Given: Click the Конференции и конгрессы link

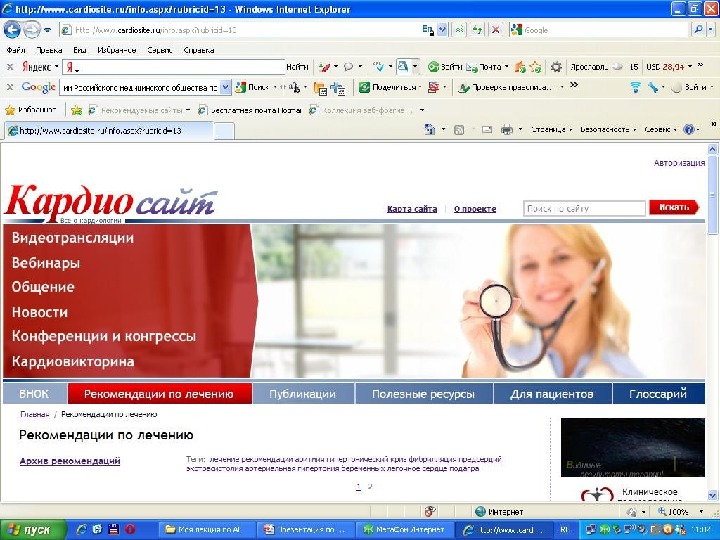Looking at the screenshot, I should pyautogui.click(x=104, y=336).
